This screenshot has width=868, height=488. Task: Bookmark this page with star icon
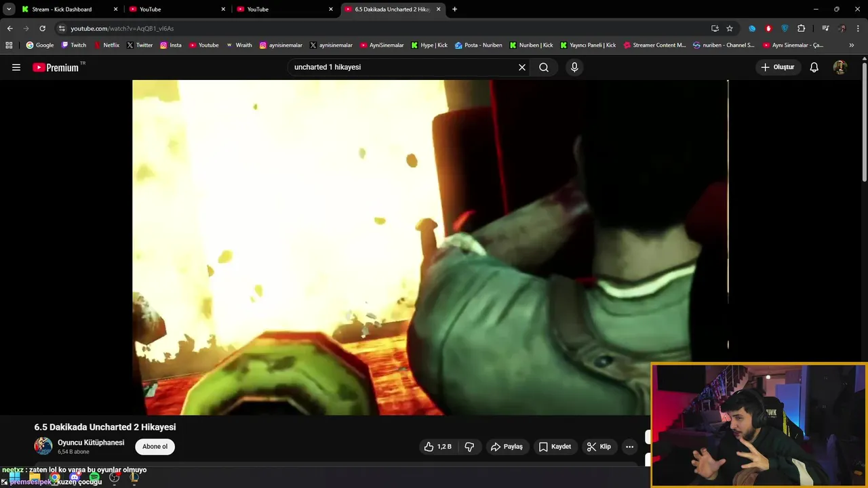point(730,28)
